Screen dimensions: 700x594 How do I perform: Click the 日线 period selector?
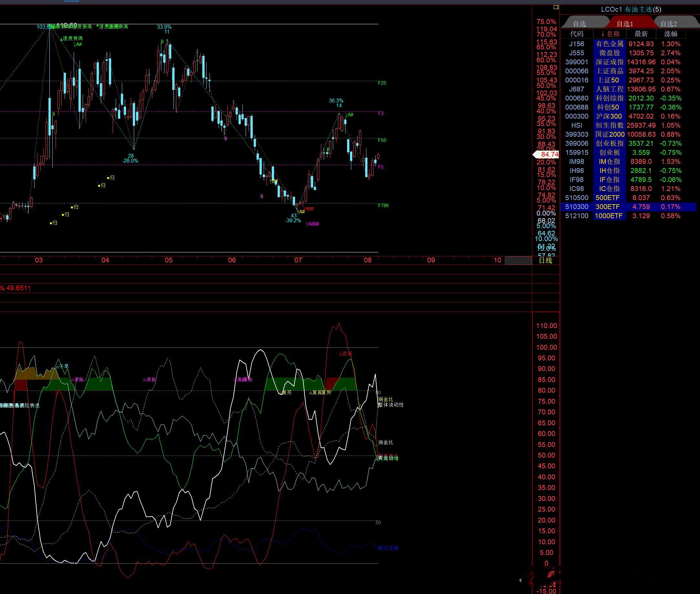point(546,260)
